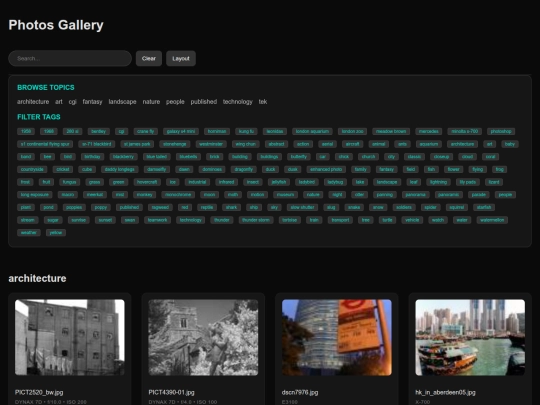540x405 pixels.
Task: Apply the slow shutter filter tag
Action: 302,207
